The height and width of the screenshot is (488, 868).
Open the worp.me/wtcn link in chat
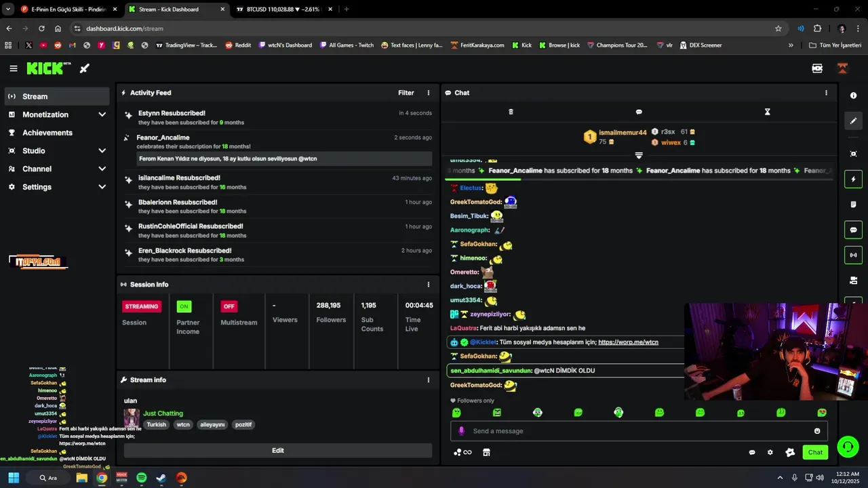[x=628, y=342]
